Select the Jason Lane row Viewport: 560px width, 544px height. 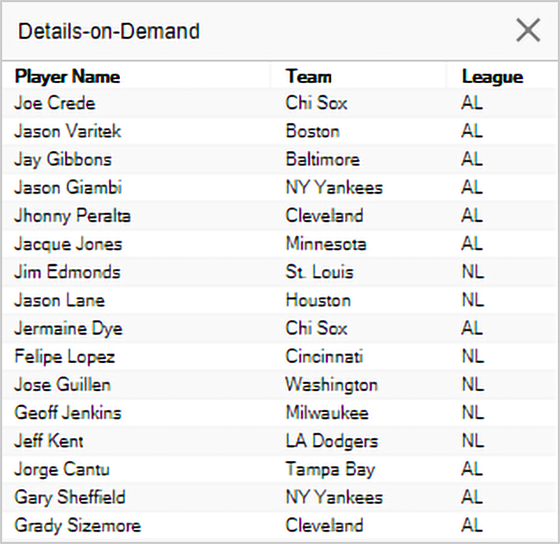pyautogui.click(x=280, y=300)
